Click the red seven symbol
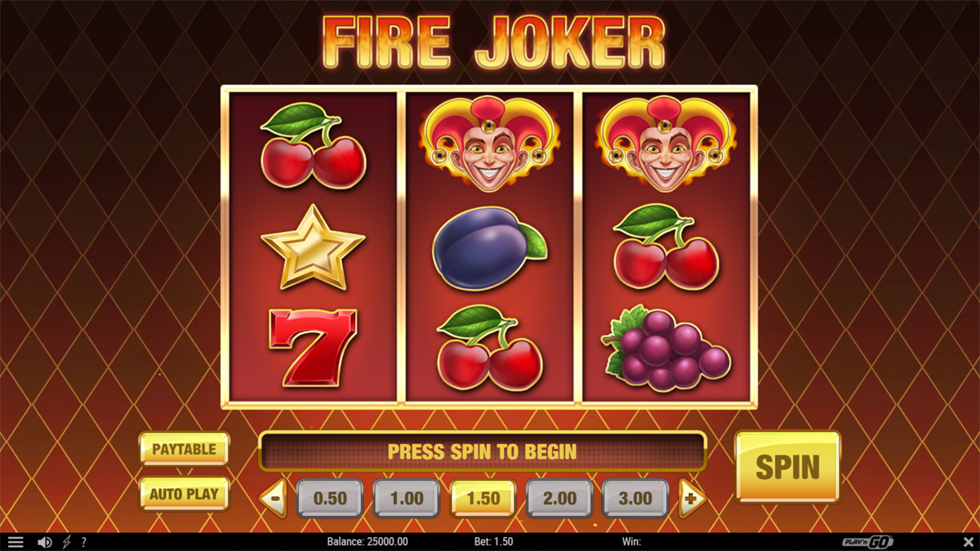Image resolution: width=980 pixels, height=551 pixels. pos(314,347)
